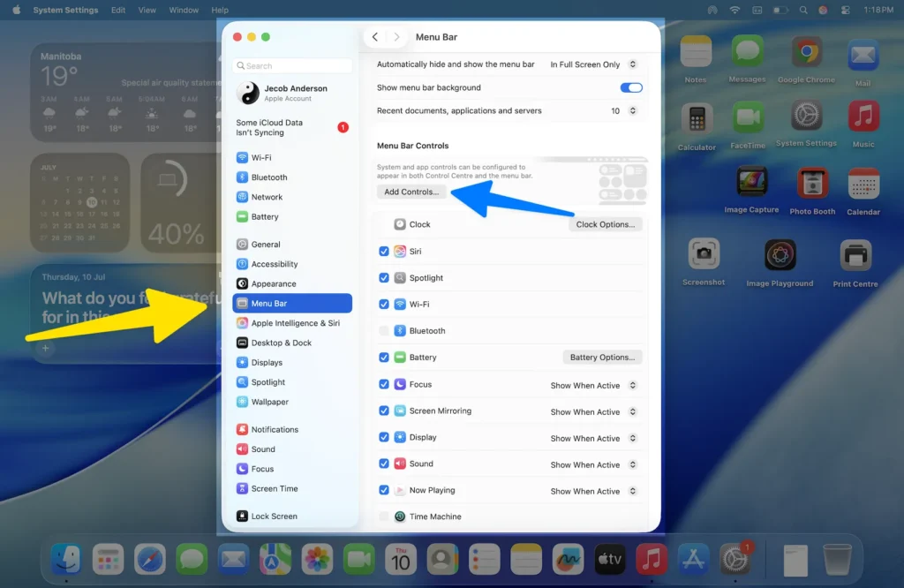904x588 pixels.
Task: Open Wallpaper settings in the sidebar
Action: click(269, 401)
